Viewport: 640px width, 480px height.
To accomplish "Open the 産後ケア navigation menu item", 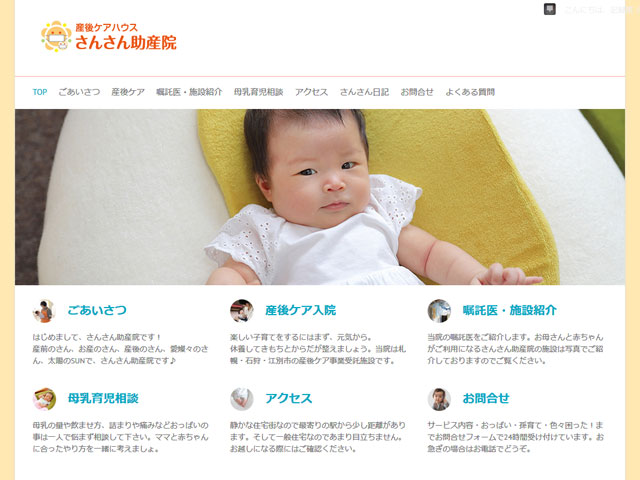I will tap(128, 92).
